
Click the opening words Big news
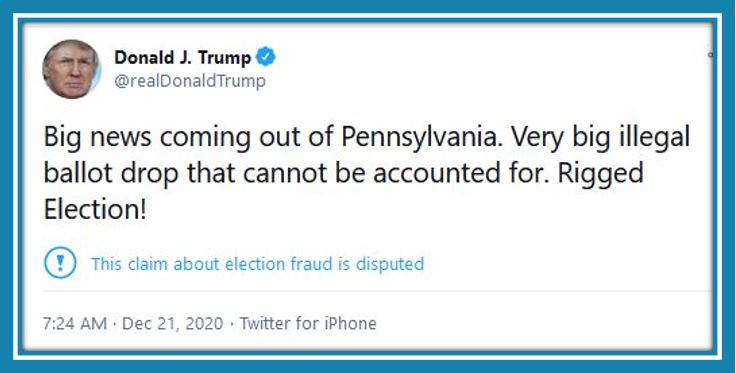(x=98, y=138)
